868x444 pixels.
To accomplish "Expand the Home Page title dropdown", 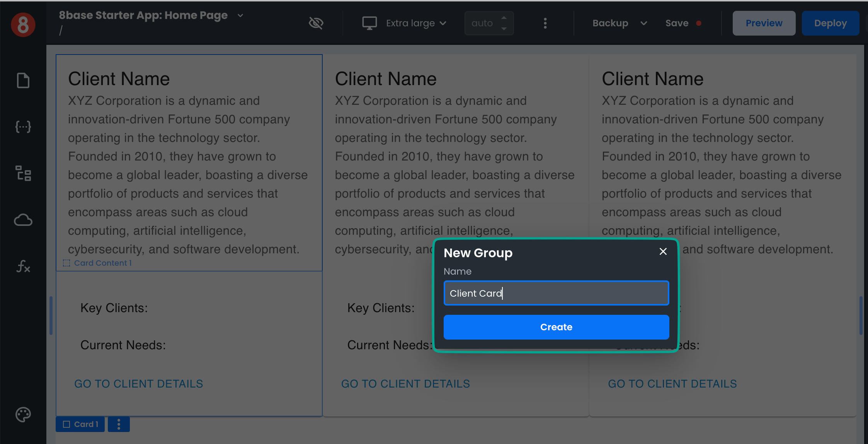I will pos(240,15).
